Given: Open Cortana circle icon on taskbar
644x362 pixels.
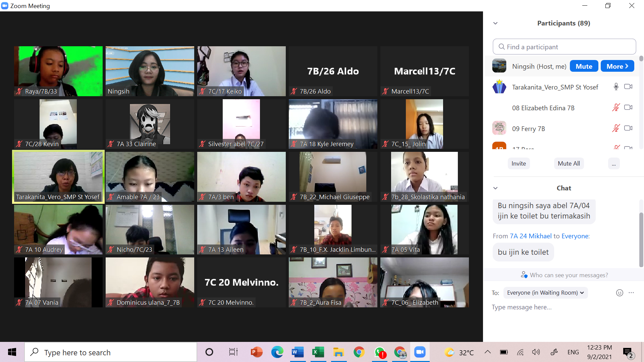Looking at the screenshot, I should 209,352.
